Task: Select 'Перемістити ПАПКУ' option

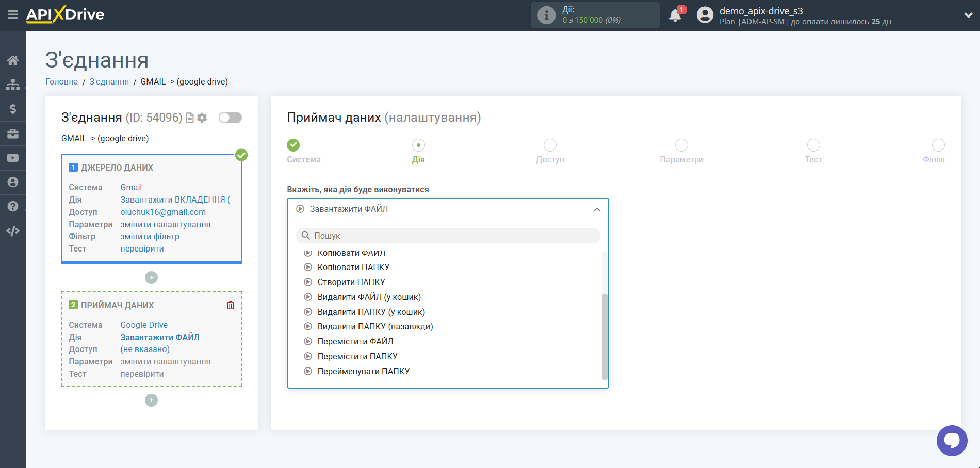Action: pos(357,357)
